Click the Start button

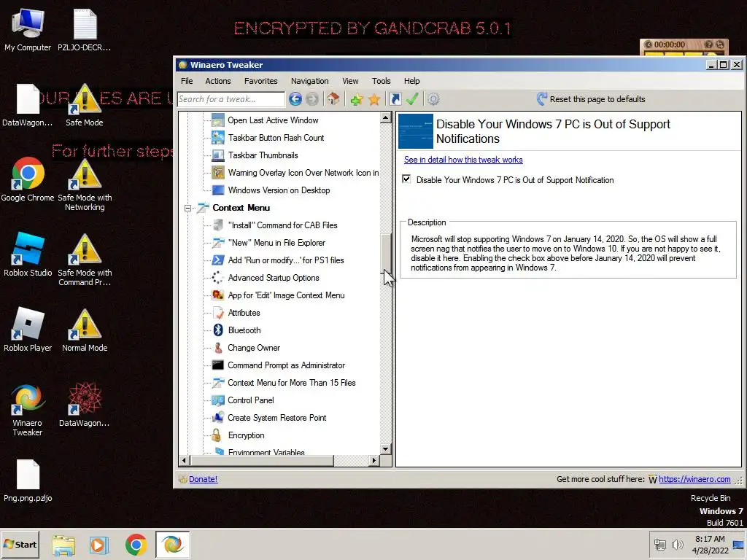tap(20, 545)
